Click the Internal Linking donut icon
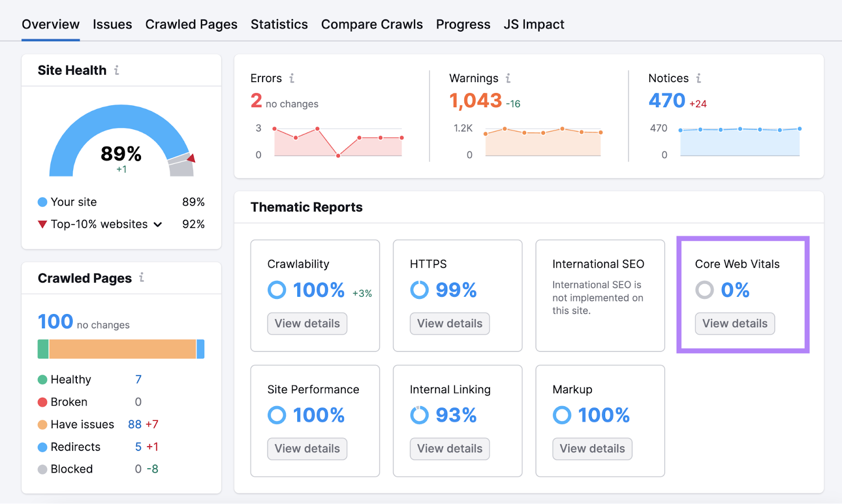Viewport: 842px width, 504px height. (419, 415)
